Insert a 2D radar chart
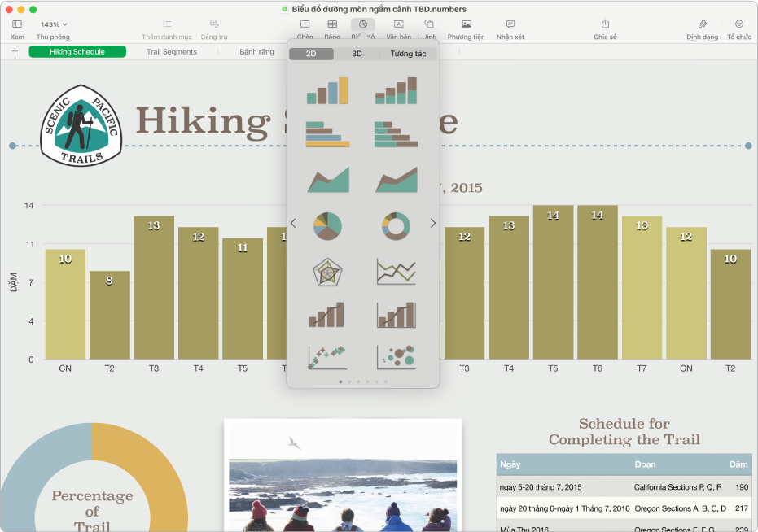The height and width of the screenshot is (532, 758). (x=328, y=270)
